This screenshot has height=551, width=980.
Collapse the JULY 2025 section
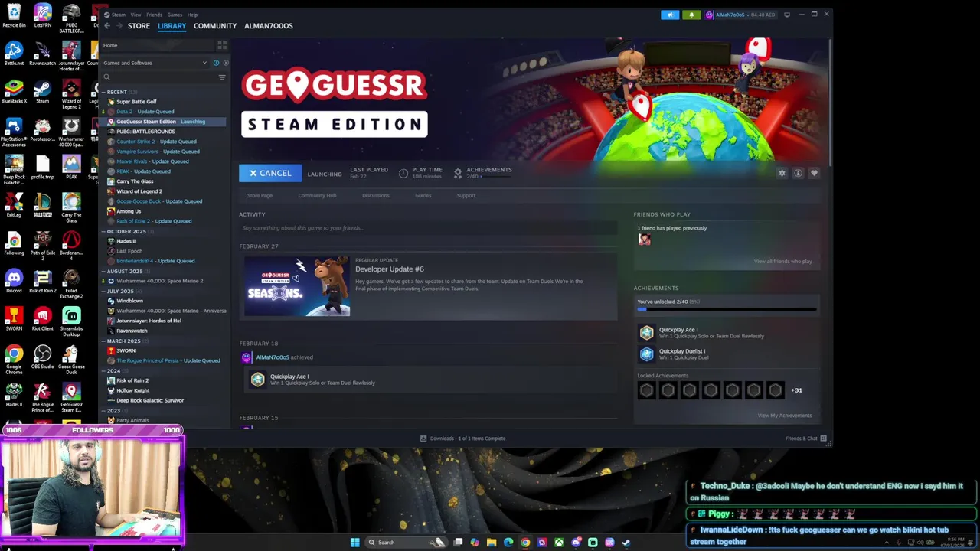103,291
